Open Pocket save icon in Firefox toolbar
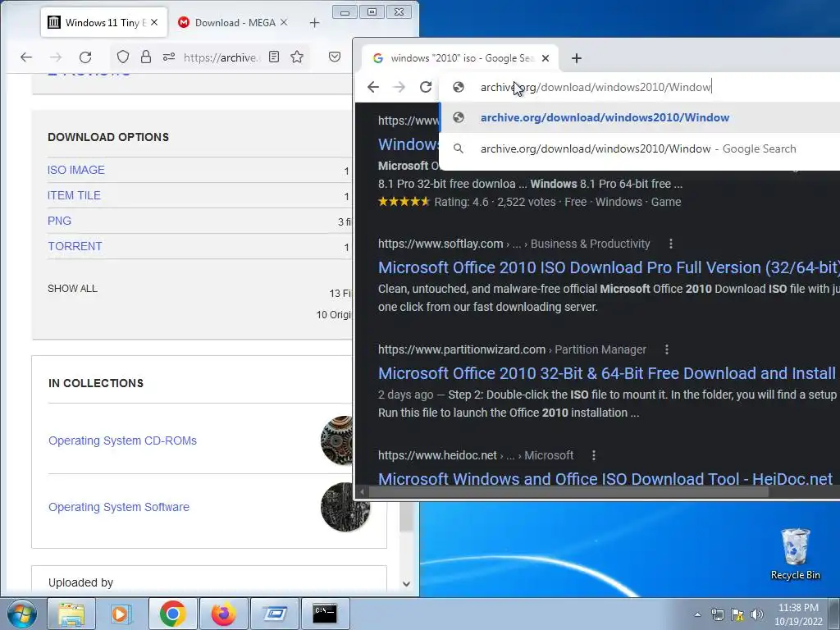This screenshot has height=630, width=840. (335, 57)
